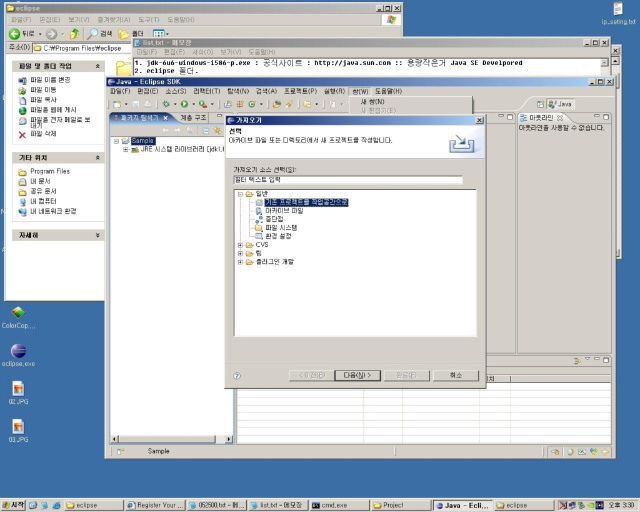The image size is (640, 512).
Task: Click the Open Perspective icon beside Java
Action: pyautogui.click(x=540, y=105)
